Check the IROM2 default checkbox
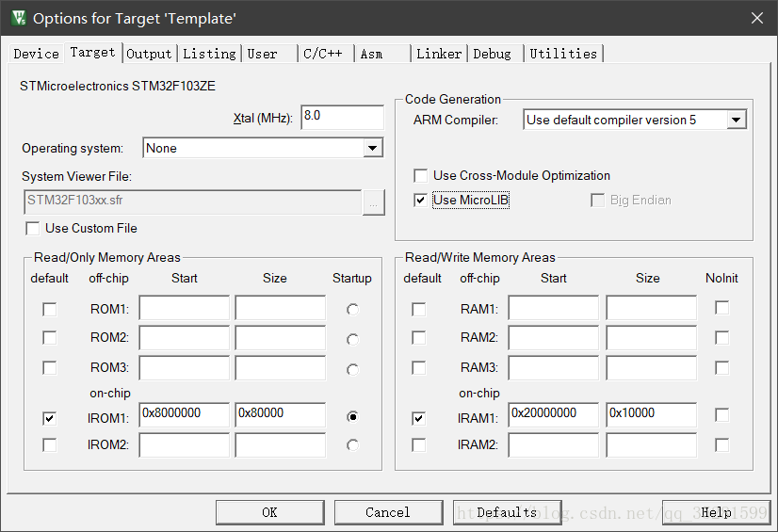This screenshot has width=778, height=532. (x=50, y=444)
